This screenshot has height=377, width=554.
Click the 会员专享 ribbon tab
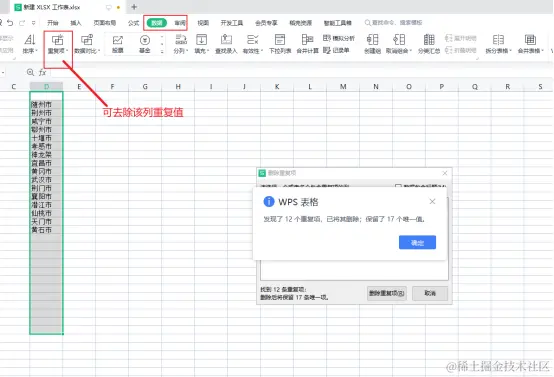pyautogui.click(x=266, y=23)
